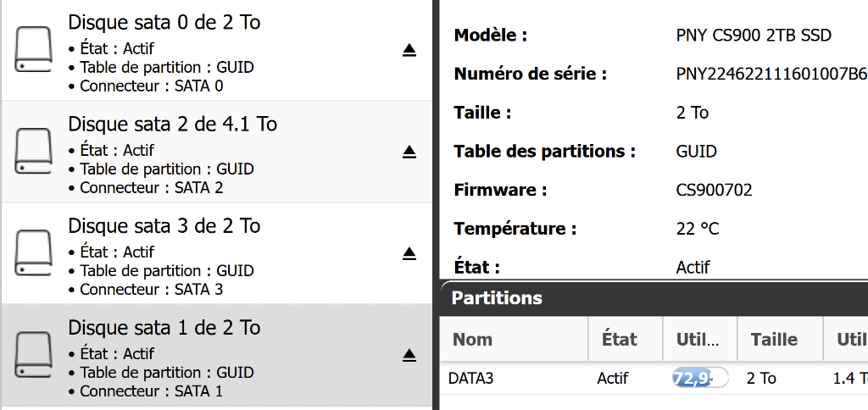Click the PNY CS900 2TB SSD model value

(x=754, y=36)
